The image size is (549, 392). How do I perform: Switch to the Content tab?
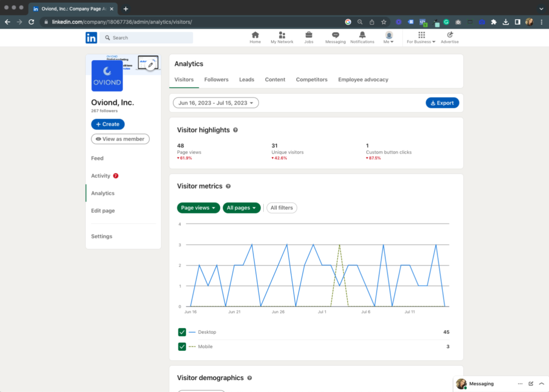(275, 80)
